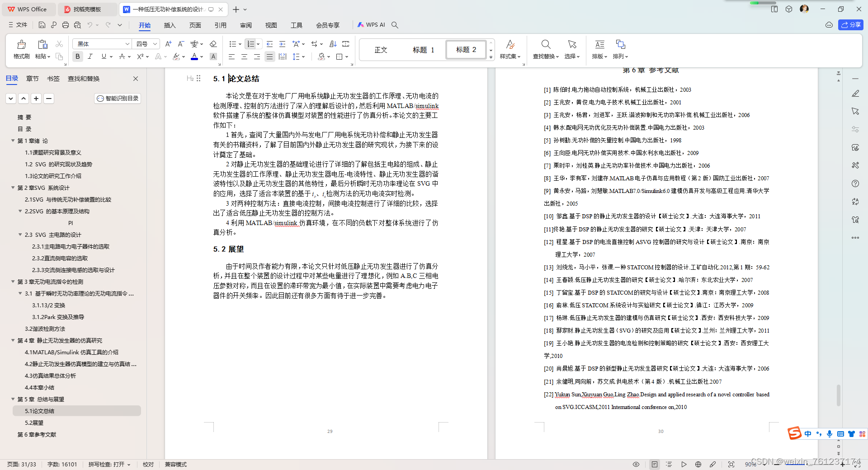Apply the font color swatch
868x470 pixels.
click(x=194, y=56)
